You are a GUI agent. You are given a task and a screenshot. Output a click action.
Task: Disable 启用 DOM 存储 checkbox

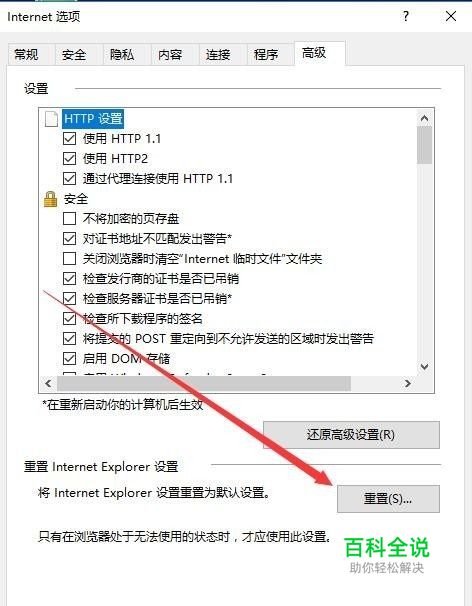tap(69, 358)
